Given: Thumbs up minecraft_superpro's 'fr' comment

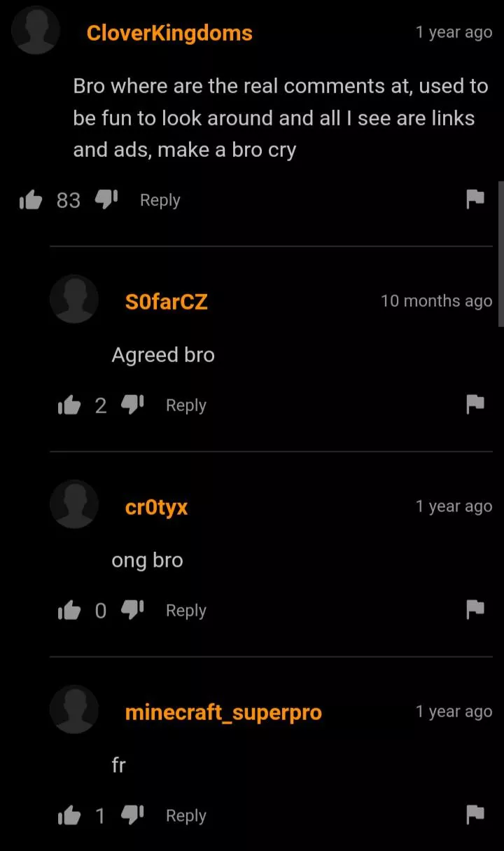Looking at the screenshot, I should click(x=69, y=815).
